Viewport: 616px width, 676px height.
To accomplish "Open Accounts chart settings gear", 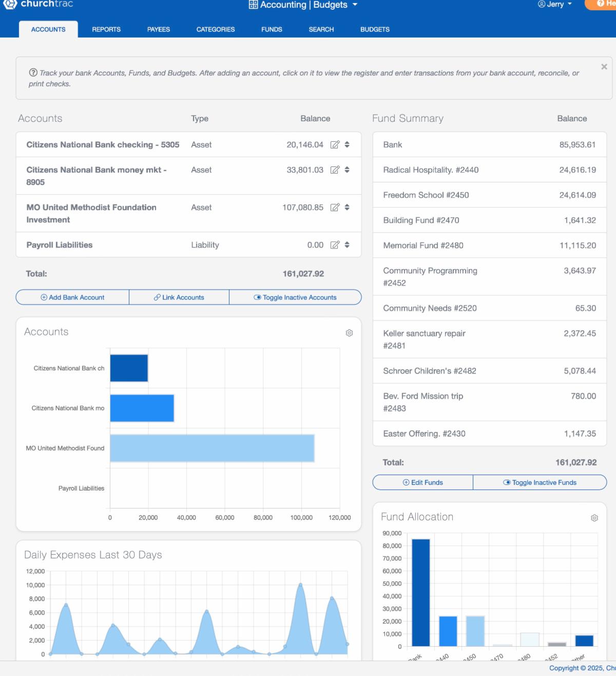I will (349, 333).
